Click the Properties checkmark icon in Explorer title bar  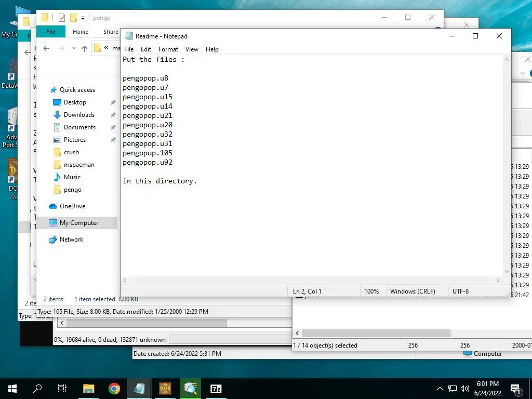click(x=62, y=18)
